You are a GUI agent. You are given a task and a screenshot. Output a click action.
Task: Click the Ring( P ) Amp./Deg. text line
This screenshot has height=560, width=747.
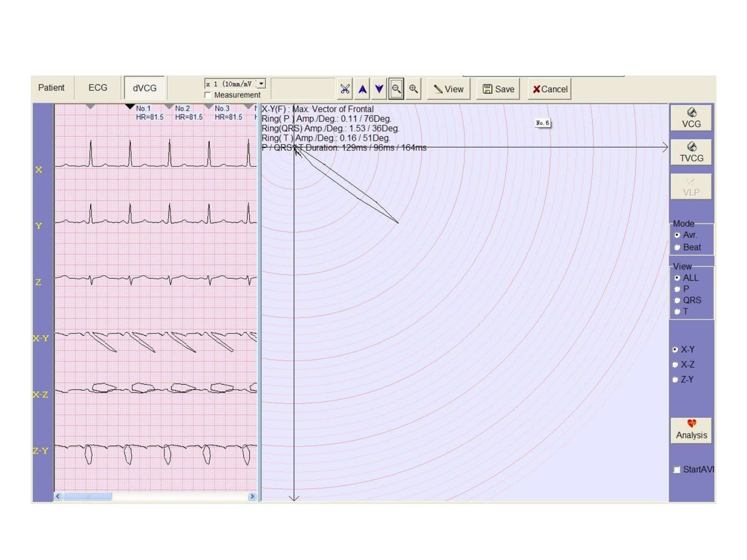click(326, 119)
